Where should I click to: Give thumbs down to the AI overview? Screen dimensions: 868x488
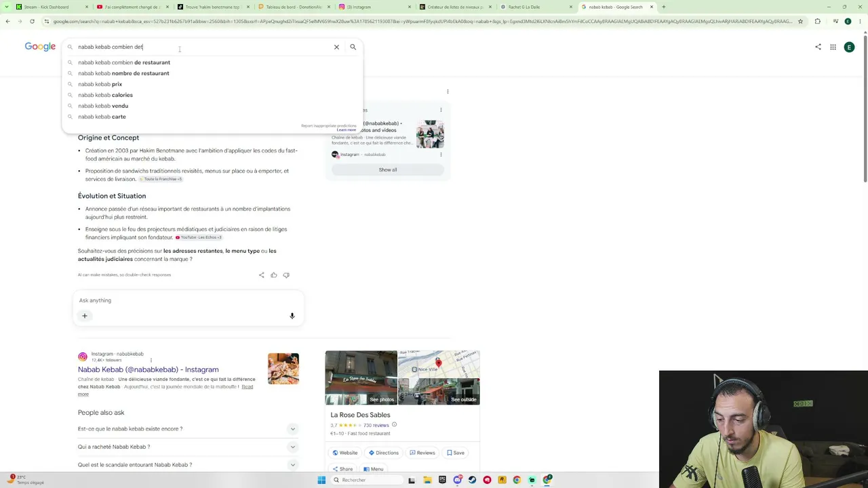(286, 275)
